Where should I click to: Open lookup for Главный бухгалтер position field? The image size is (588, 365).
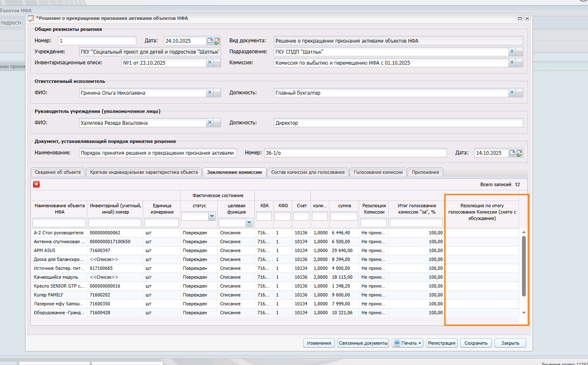coord(519,93)
